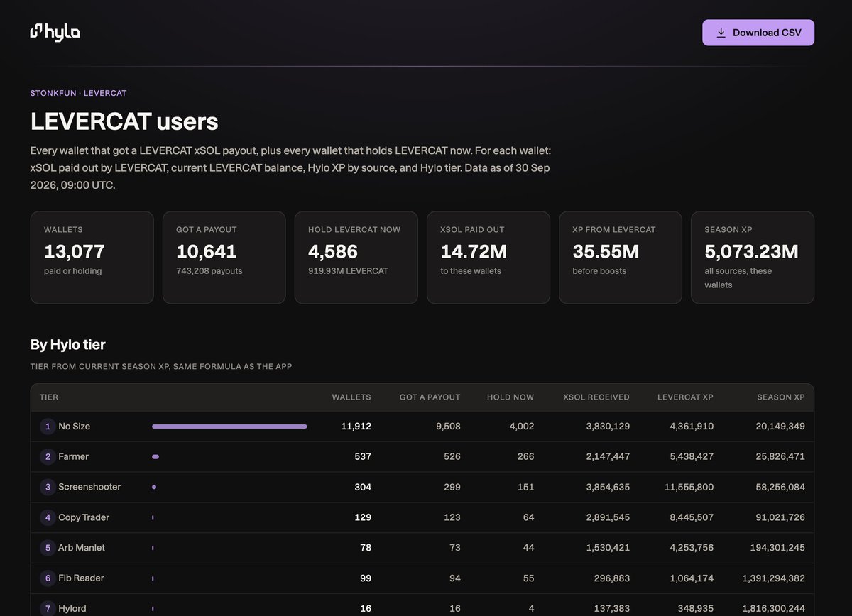The width and height of the screenshot is (852, 616).
Task: Click the tier 5 number badge
Action: 48,548
